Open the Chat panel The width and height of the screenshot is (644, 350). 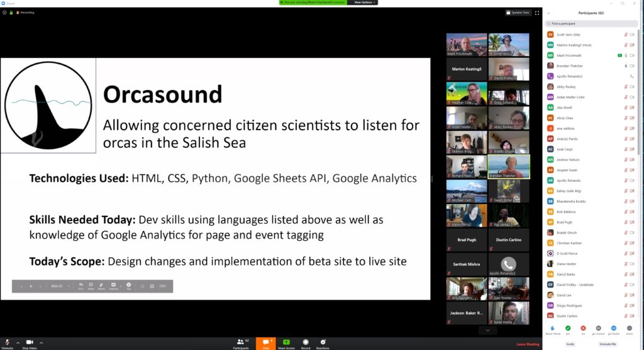click(266, 344)
